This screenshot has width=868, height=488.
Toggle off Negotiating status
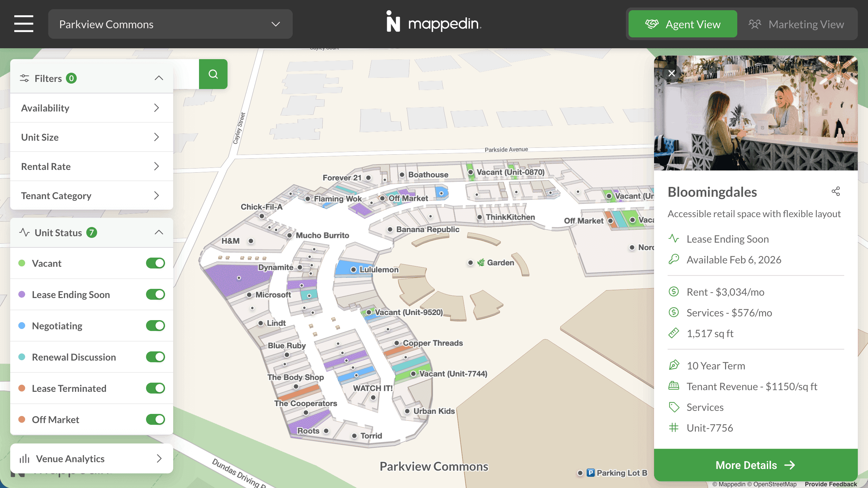(156, 326)
